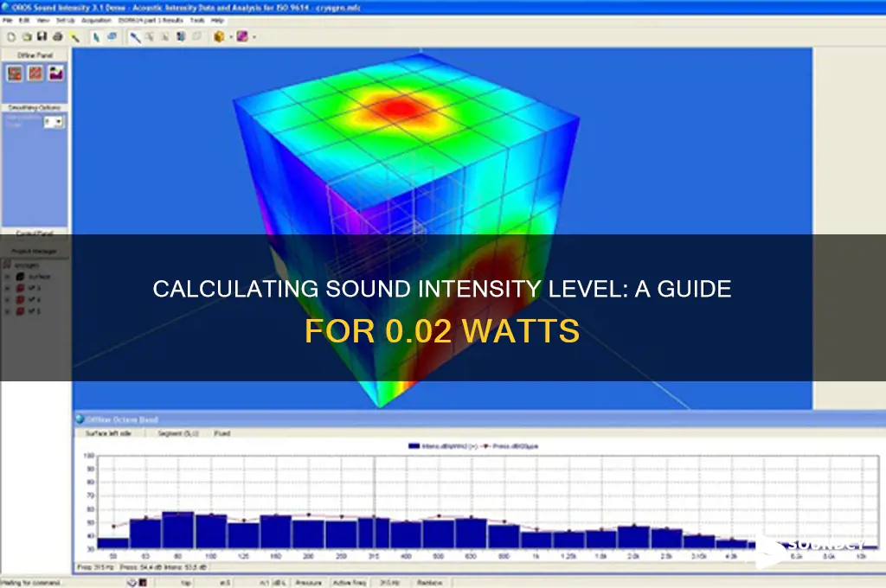Open the View menu
Screen dimensions: 886x588
click(43, 21)
